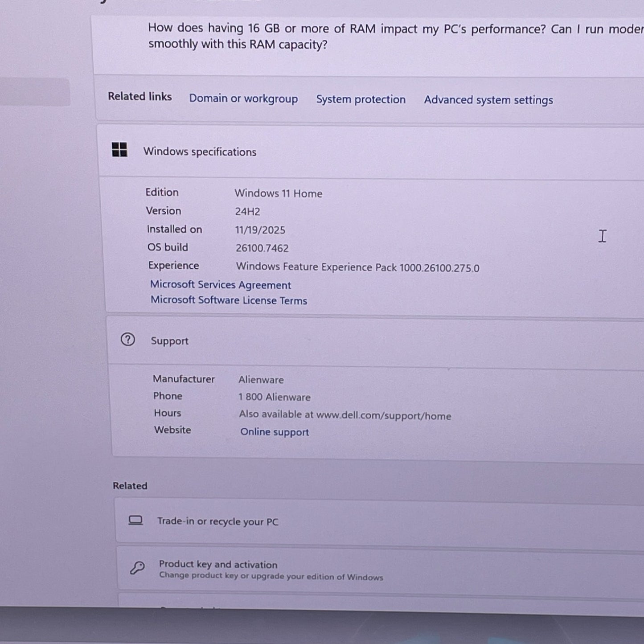Click the Windows 11 Home edition value
The height and width of the screenshot is (644, 644).
point(278,193)
